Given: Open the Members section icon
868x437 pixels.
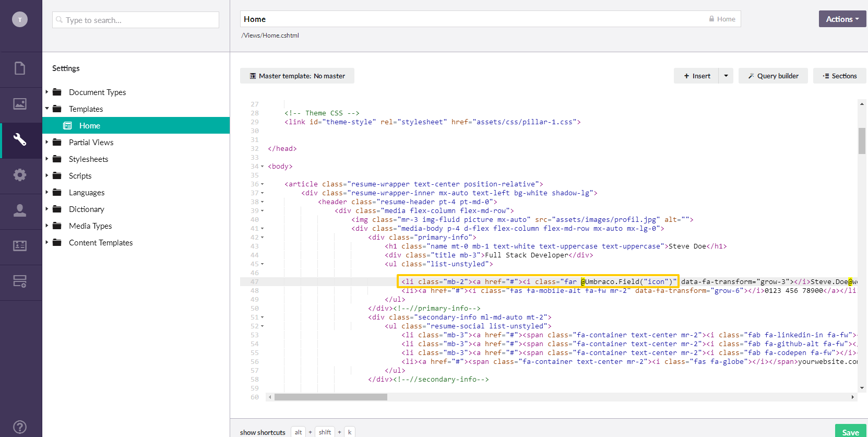Looking at the screenshot, I should tap(20, 246).
